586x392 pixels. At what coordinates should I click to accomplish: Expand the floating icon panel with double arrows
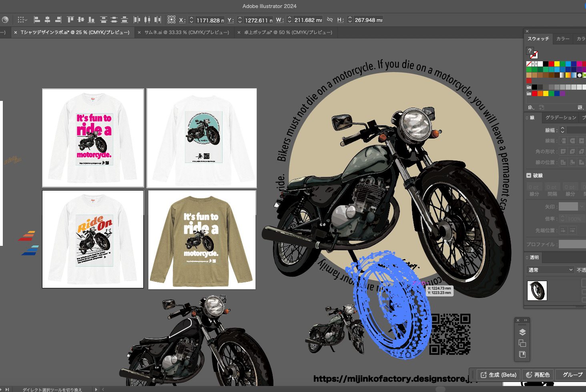(526, 320)
